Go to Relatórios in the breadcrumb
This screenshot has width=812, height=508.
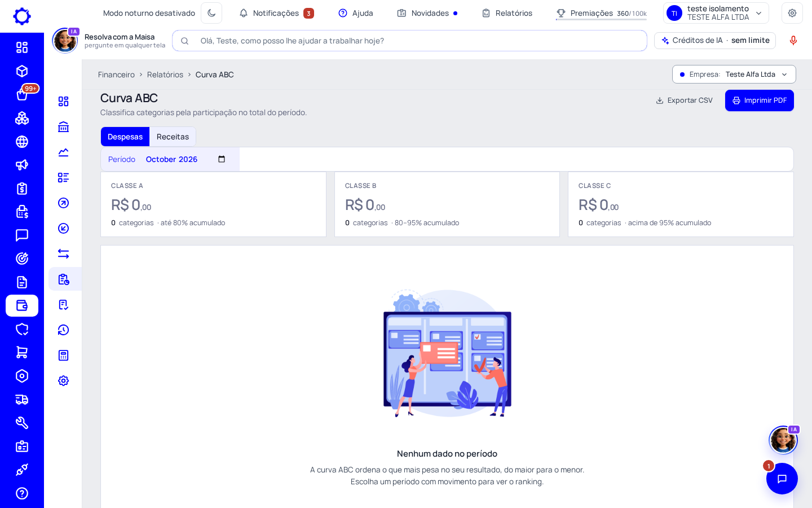165,75
